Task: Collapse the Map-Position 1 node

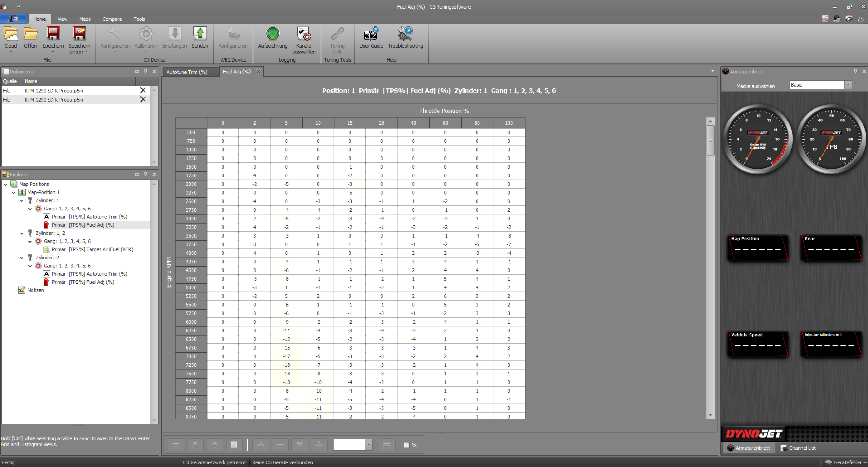Action: tap(14, 192)
